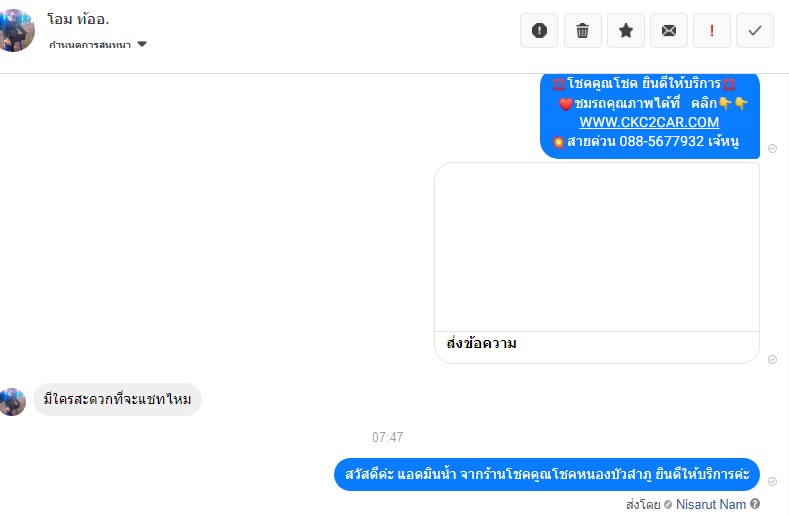This screenshot has width=789, height=517.
Task: Mark conversation as unread with envelope icon
Action: (x=669, y=31)
